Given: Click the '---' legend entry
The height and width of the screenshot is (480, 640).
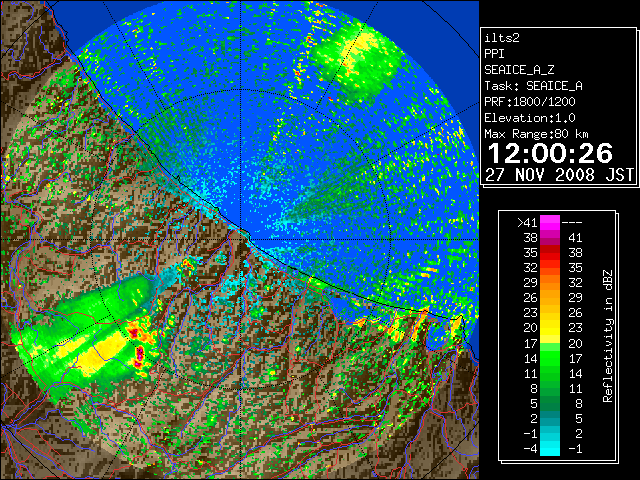Looking at the screenshot, I should tap(572, 223).
